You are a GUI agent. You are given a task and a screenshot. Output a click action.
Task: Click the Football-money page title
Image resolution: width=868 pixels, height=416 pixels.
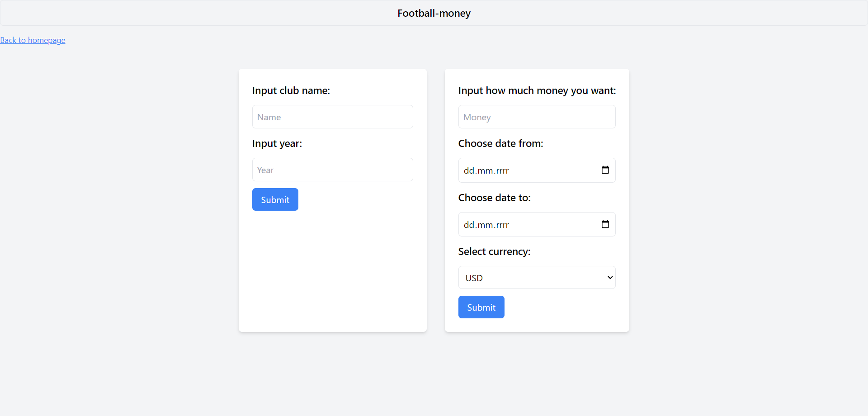(434, 13)
